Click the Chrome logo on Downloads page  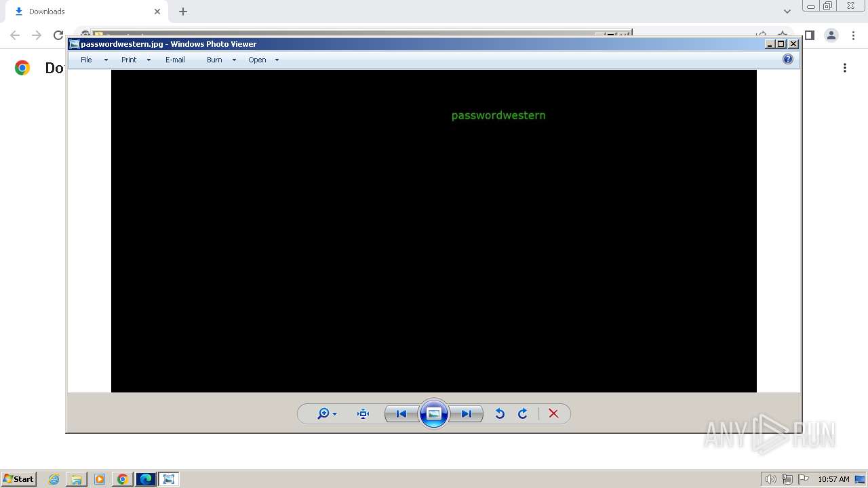point(22,68)
